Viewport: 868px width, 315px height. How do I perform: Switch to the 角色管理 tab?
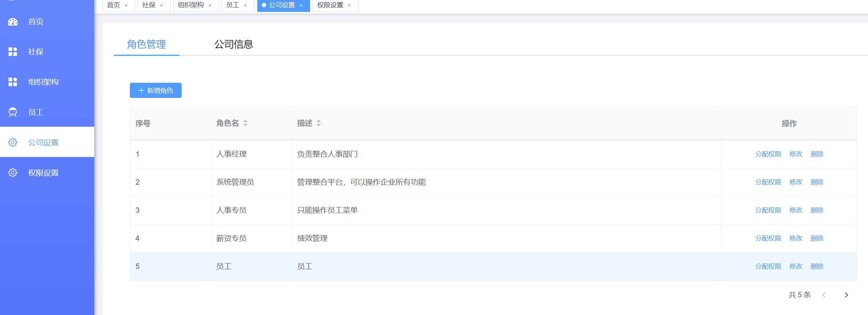146,44
